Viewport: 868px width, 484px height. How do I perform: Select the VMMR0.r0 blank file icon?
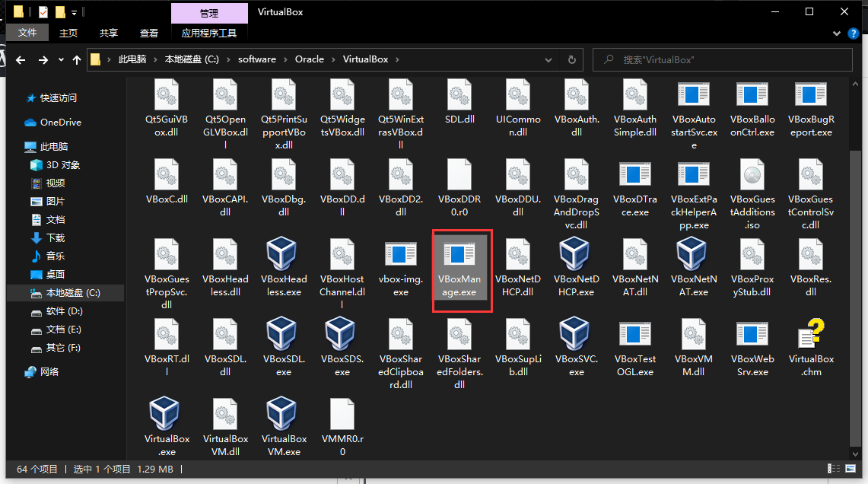(x=342, y=413)
